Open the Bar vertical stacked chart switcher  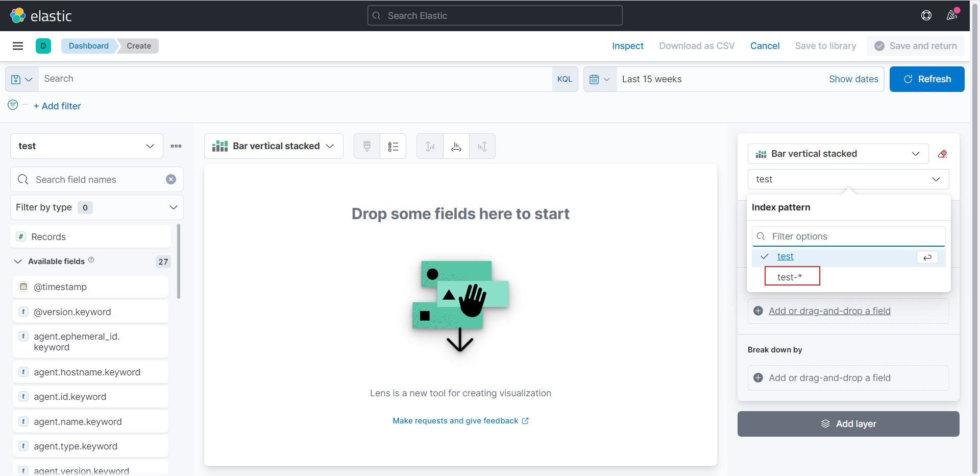pyautogui.click(x=274, y=147)
